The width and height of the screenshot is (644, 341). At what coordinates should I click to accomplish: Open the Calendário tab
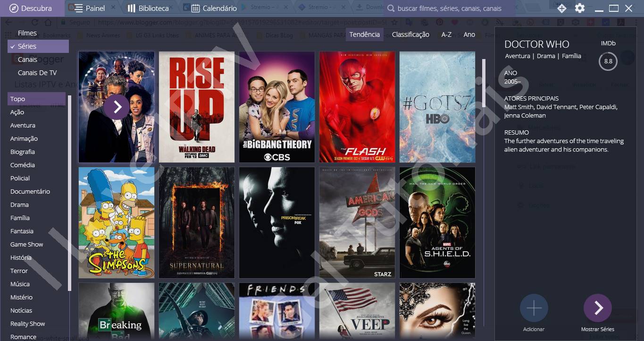(214, 8)
